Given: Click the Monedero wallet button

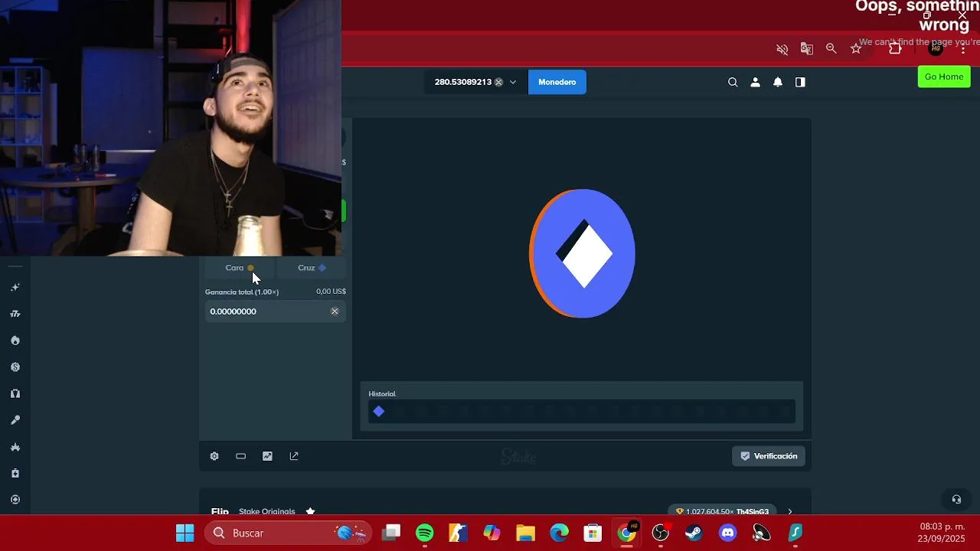Looking at the screenshot, I should (557, 82).
